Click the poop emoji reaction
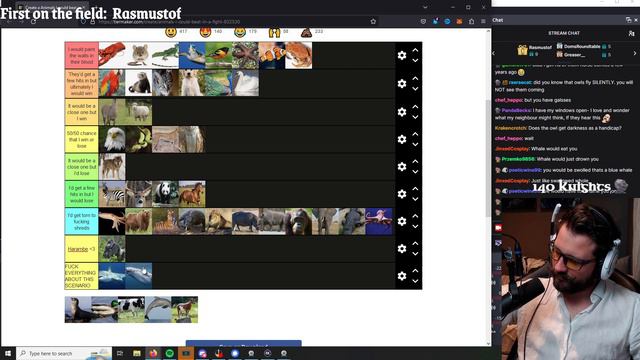The width and height of the screenshot is (640, 360). 306,32
